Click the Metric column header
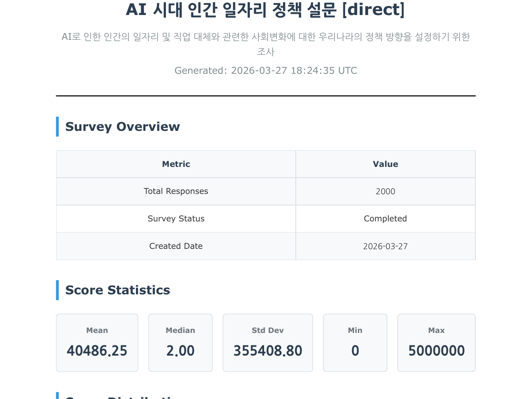Image resolution: width=532 pixels, height=399 pixels. point(176,164)
